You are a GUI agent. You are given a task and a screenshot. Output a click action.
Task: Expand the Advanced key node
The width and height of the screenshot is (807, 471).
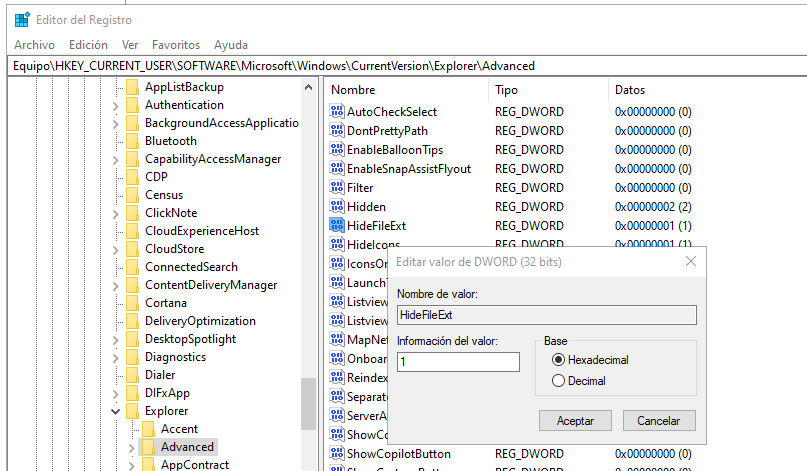(x=132, y=447)
